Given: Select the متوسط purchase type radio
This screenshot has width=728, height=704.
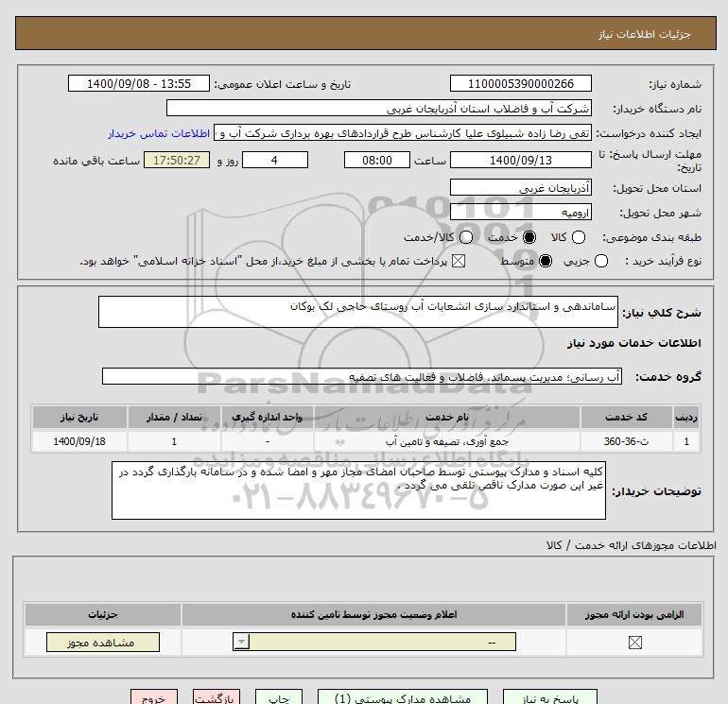Looking at the screenshot, I should pyautogui.click(x=546, y=261).
